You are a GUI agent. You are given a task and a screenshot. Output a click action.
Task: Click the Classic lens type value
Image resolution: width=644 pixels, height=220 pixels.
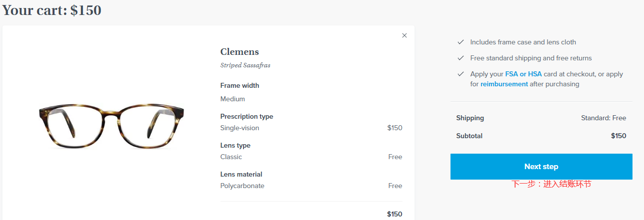pyautogui.click(x=231, y=157)
